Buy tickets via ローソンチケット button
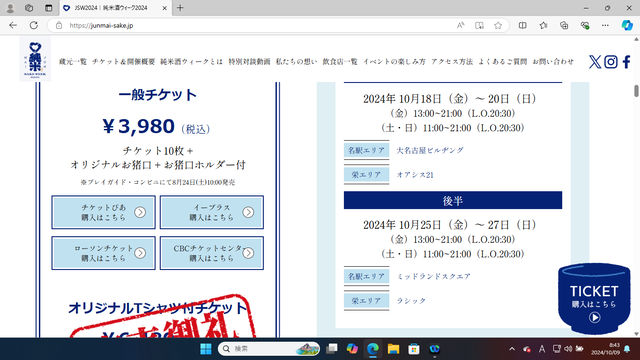Viewport: 640px width, 360px height. pyautogui.click(x=103, y=253)
